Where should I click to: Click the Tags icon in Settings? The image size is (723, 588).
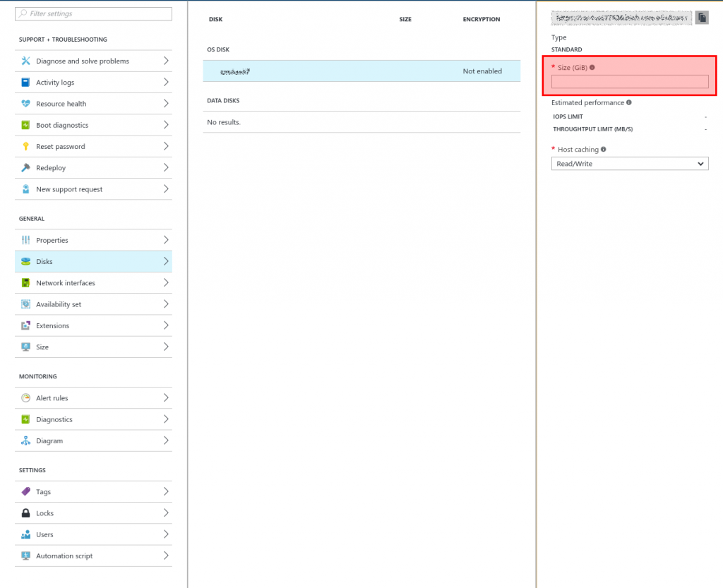tap(26, 492)
